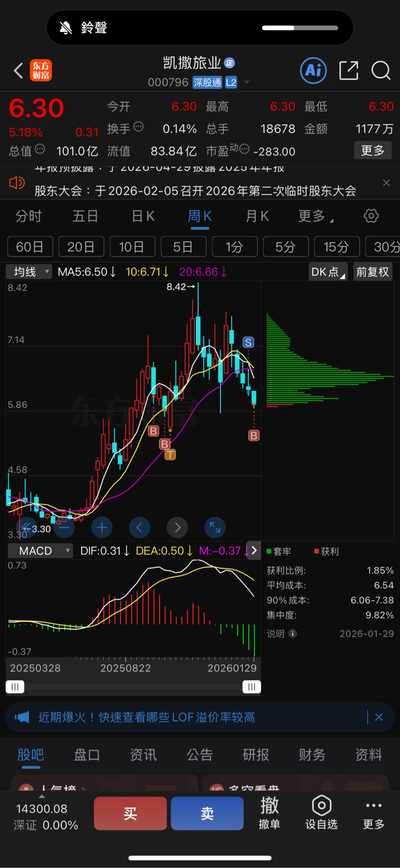400x868 pixels.
Task: Switch to 分时 chart tab
Action: [x=29, y=216]
